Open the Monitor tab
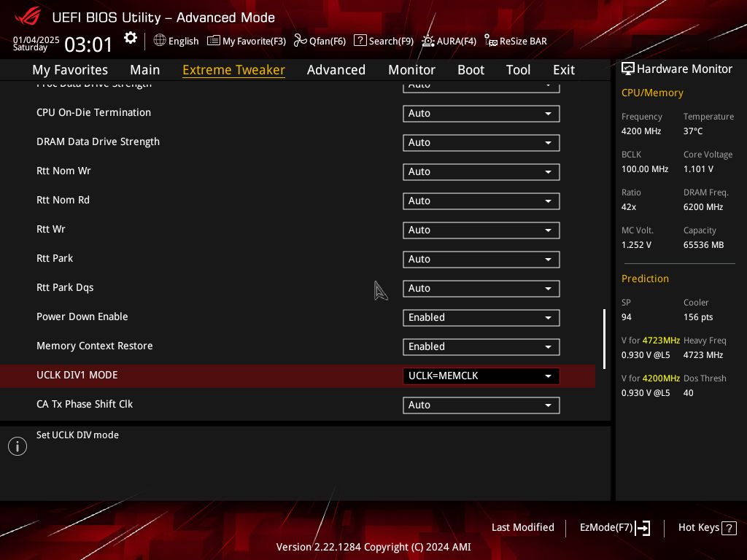The width and height of the screenshot is (747, 560). [411, 70]
